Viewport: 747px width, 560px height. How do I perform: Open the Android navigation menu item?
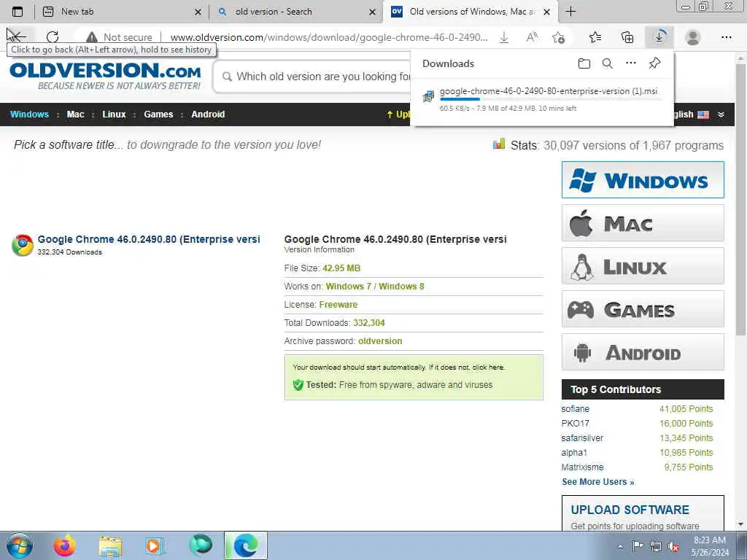click(208, 114)
